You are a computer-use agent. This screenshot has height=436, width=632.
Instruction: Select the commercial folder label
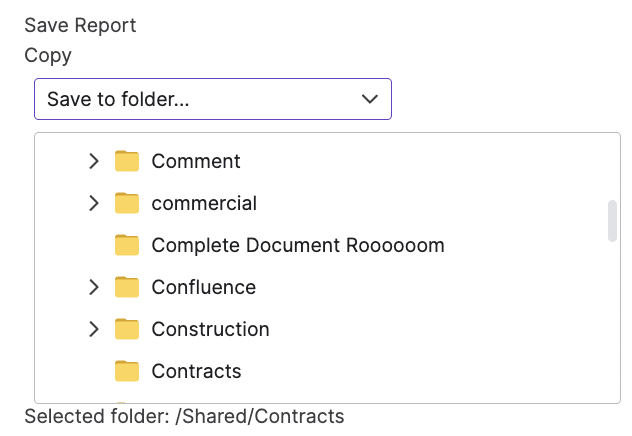click(x=204, y=203)
